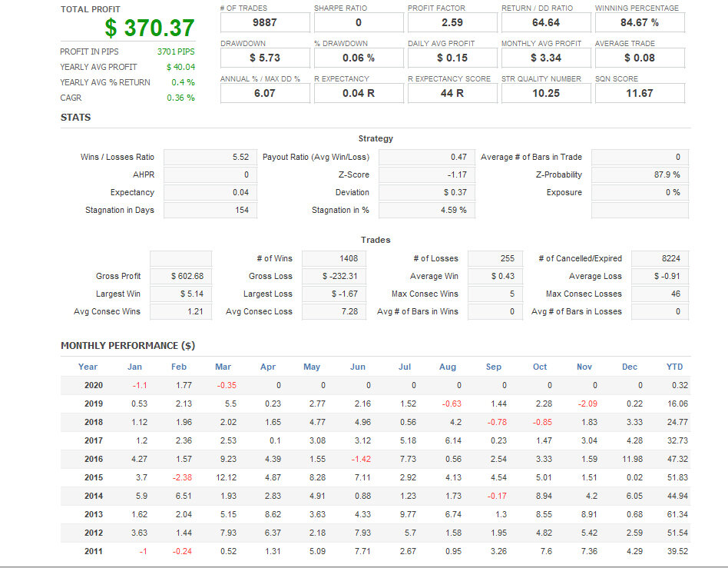Select the 2017 August value 6.14
728x568 pixels.
point(453,440)
